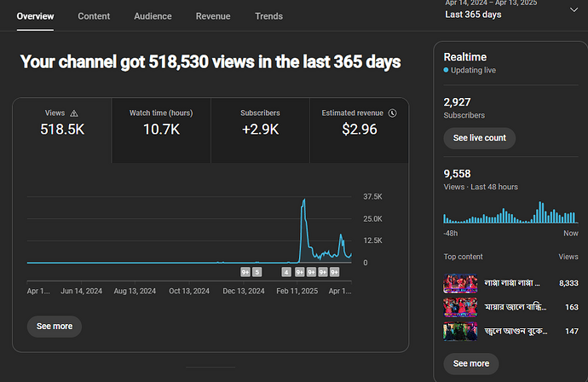588x382 pixels.
Task: Click the last 9+ marker on timeline
Action: (x=335, y=272)
